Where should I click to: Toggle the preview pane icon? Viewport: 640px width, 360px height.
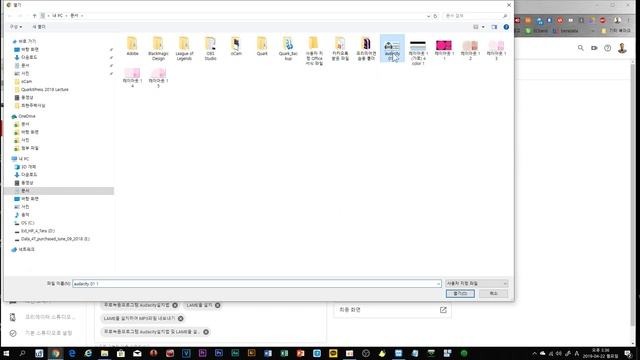[494, 27]
